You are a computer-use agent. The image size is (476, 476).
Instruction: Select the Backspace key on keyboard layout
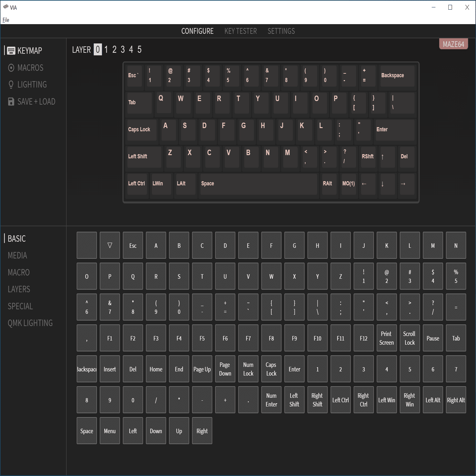397,76
